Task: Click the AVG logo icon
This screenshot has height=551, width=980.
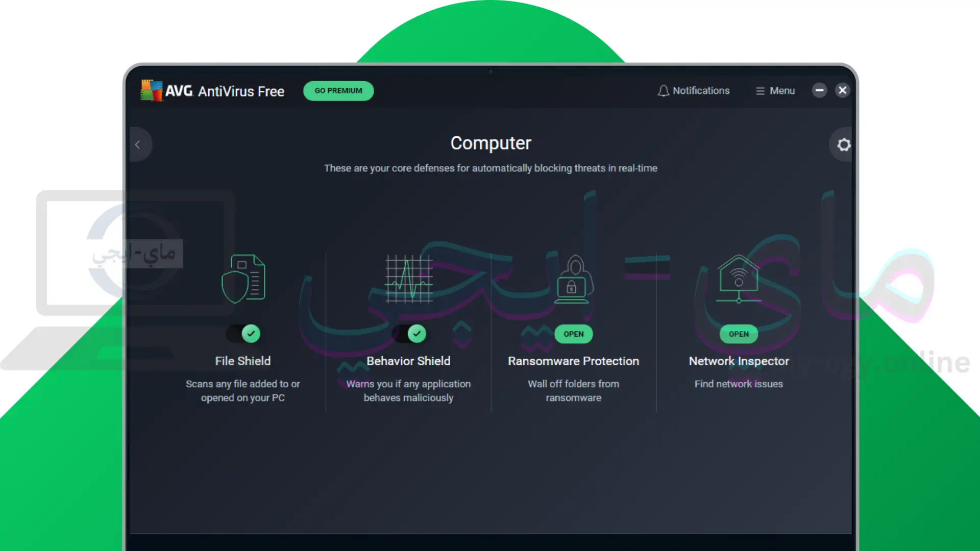Action: pos(152,91)
